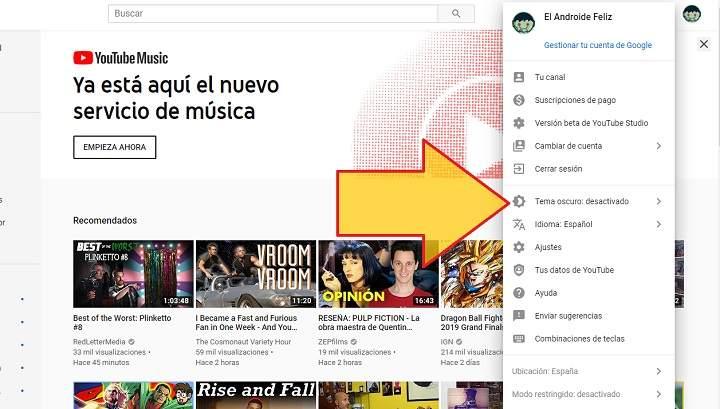Screen dimensions: 720x409
Task: Open Tema oscuro: desactivado option
Action: click(x=589, y=201)
